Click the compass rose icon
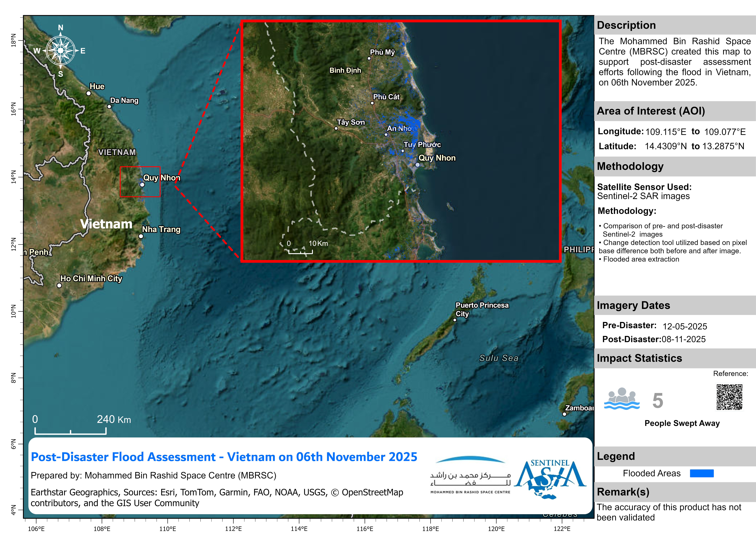The height and width of the screenshot is (534, 756). tap(61, 51)
